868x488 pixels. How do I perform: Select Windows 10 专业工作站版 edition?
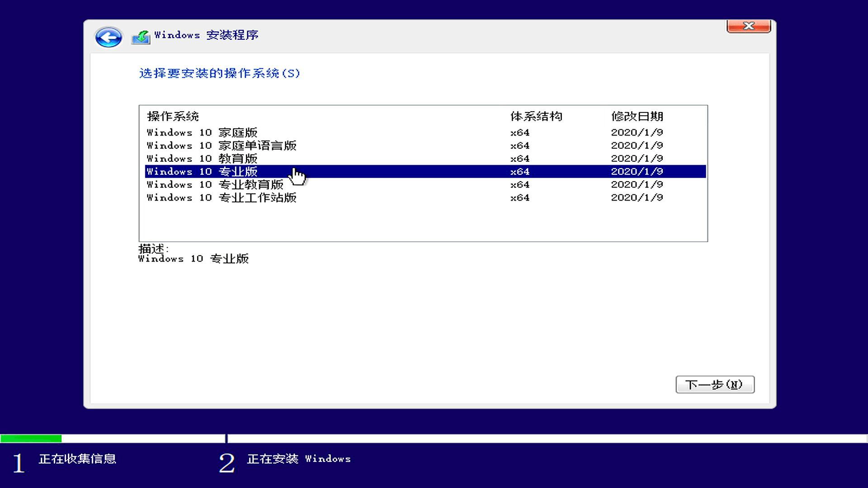coord(222,197)
